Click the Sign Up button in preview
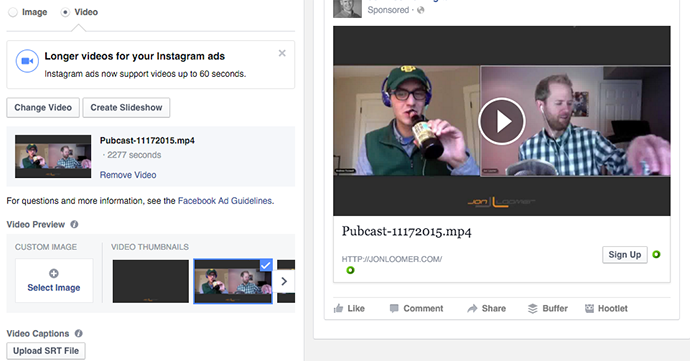The height and width of the screenshot is (361, 690). pos(624,254)
